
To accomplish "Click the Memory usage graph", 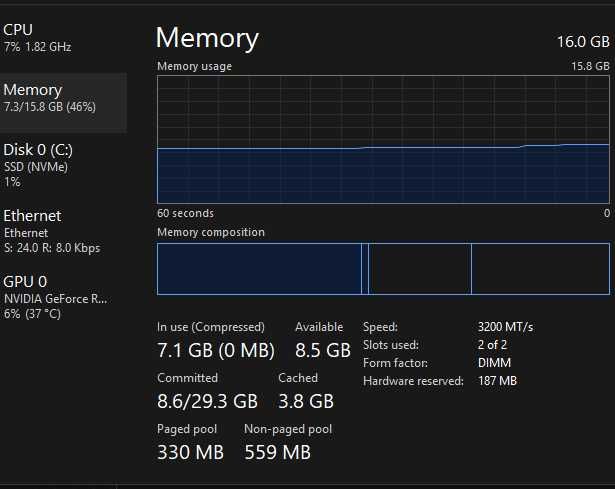I will click(383, 138).
